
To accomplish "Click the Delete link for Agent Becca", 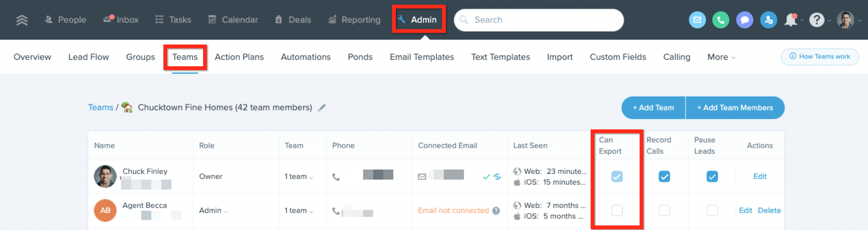I will (769, 210).
